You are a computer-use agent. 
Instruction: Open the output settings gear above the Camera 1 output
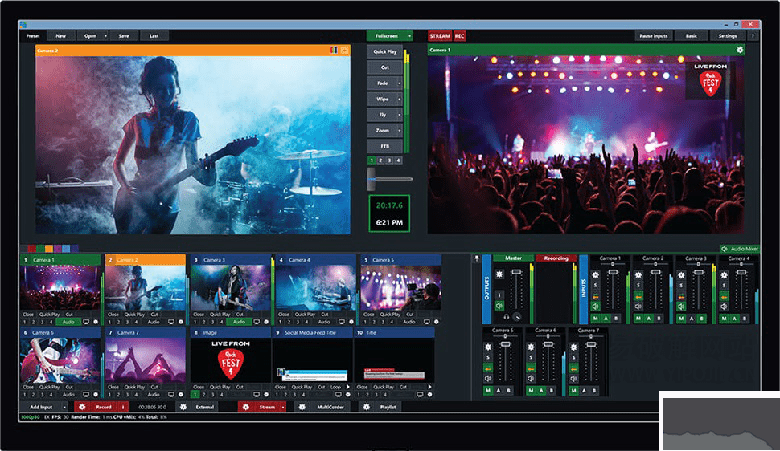point(740,48)
